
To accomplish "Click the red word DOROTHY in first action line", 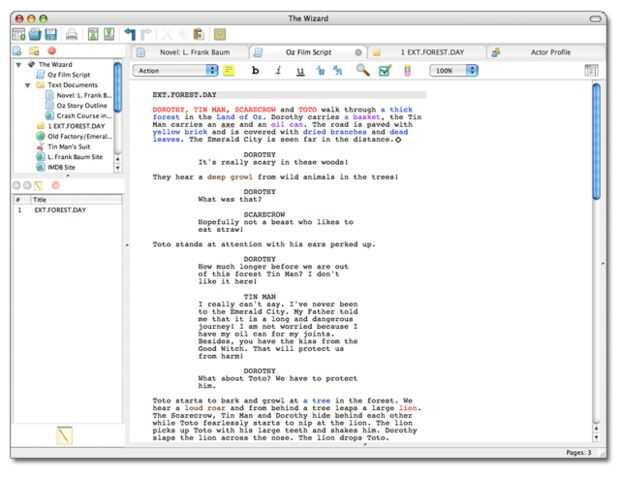I will tap(168, 110).
